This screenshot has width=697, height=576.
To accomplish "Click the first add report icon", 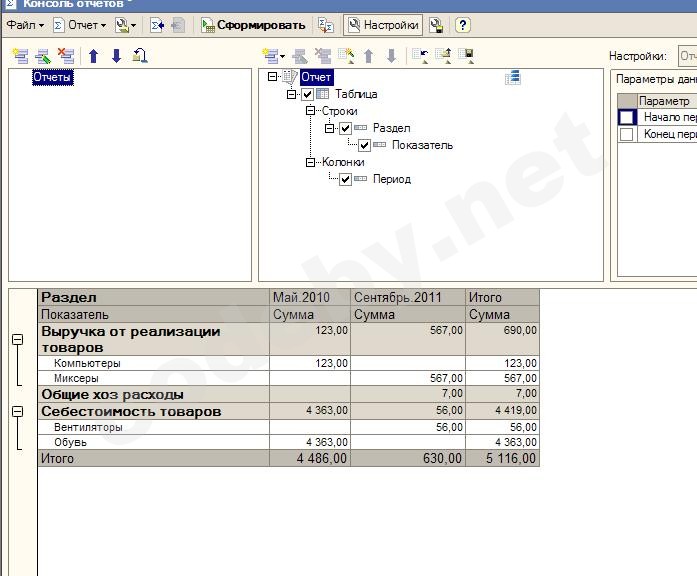I will pos(20,56).
